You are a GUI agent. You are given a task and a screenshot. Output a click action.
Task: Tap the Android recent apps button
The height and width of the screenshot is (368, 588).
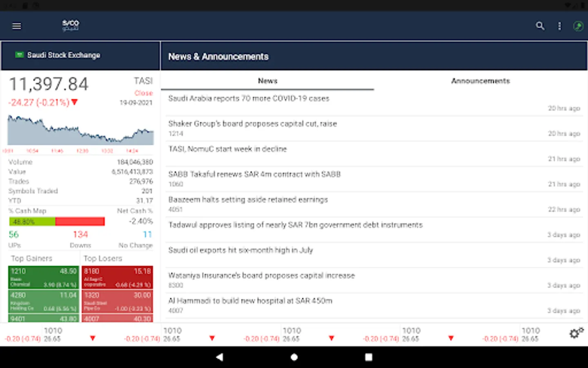click(x=368, y=357)
